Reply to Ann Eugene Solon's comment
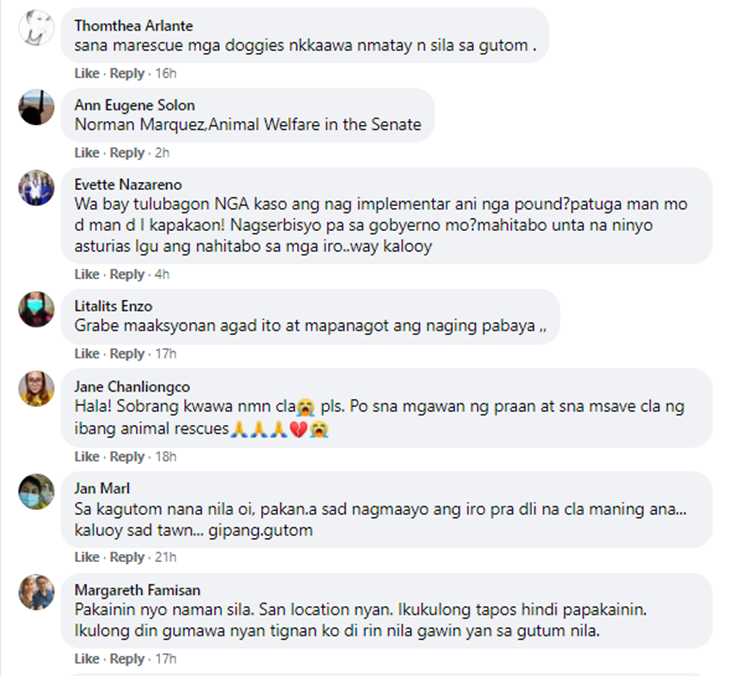 point(127,153)
